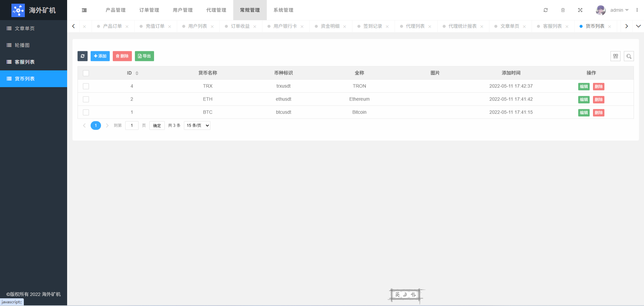
Task: Check the select-all header checkbox
Action: (x=86, y=73)
